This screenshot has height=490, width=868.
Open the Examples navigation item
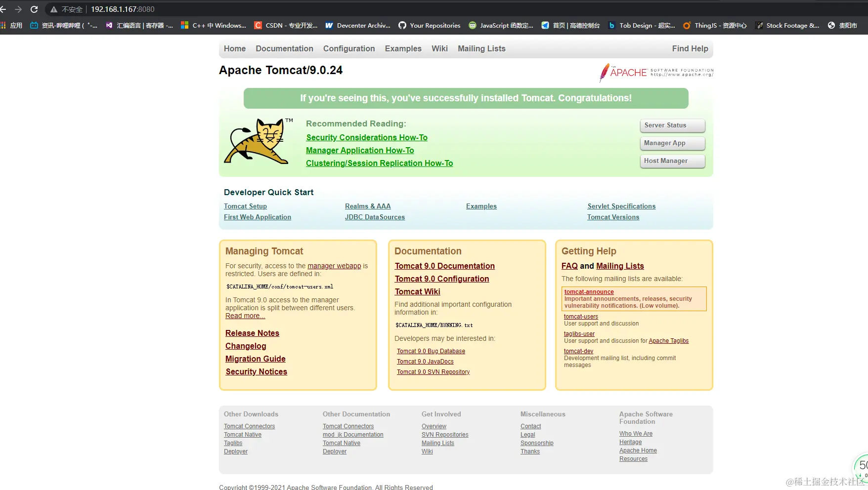(x=403, y=48)
